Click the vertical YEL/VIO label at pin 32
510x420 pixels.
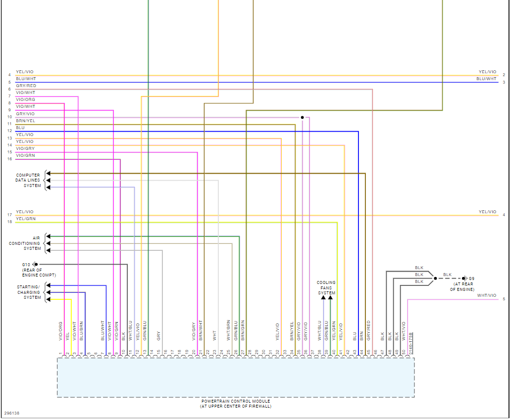tap(277, 332)
